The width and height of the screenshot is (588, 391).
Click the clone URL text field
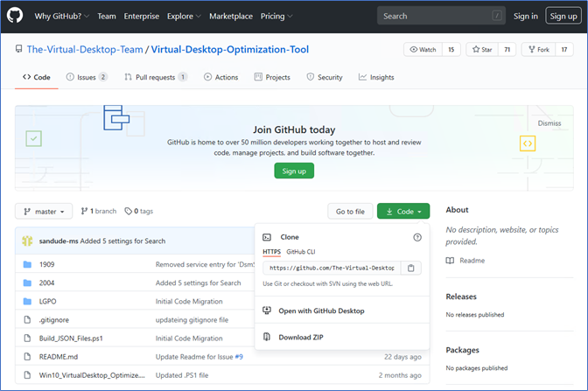click(332, 268)
